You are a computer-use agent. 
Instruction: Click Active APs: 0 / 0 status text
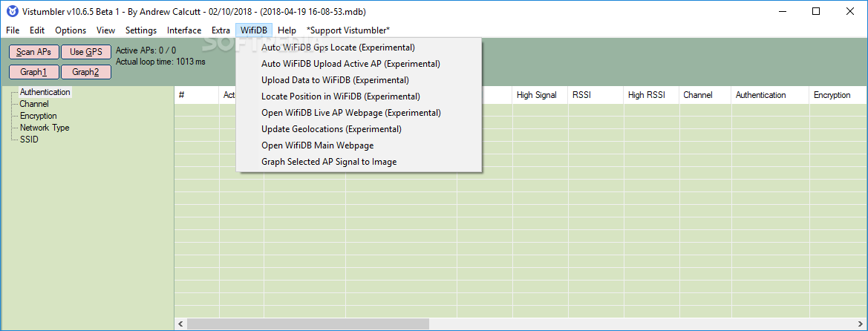click(146, 50)
